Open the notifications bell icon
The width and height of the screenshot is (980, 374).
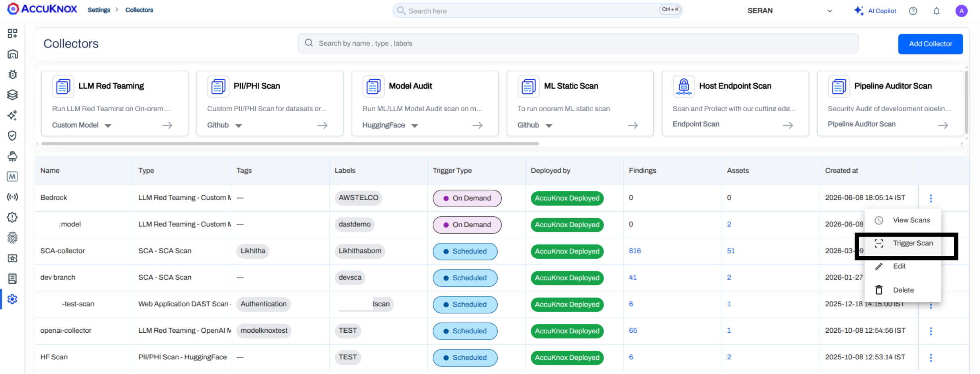pyautogui.click(x=937, y=11)
